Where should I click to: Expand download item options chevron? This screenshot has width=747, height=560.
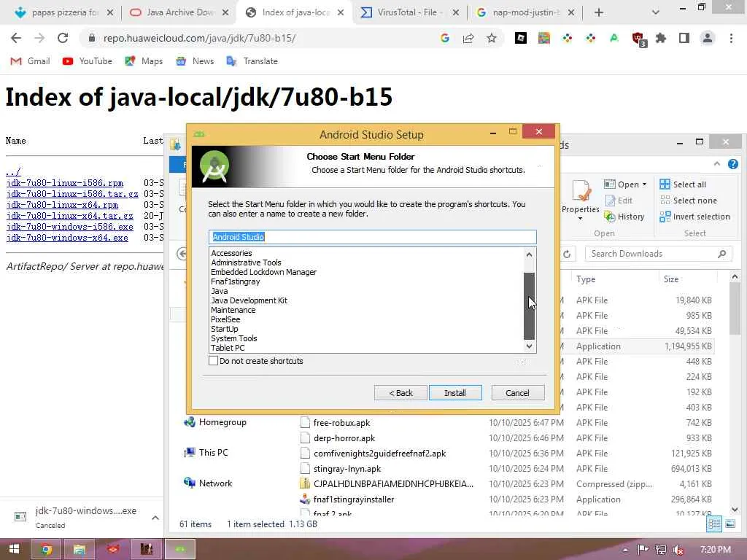(155, 518)
